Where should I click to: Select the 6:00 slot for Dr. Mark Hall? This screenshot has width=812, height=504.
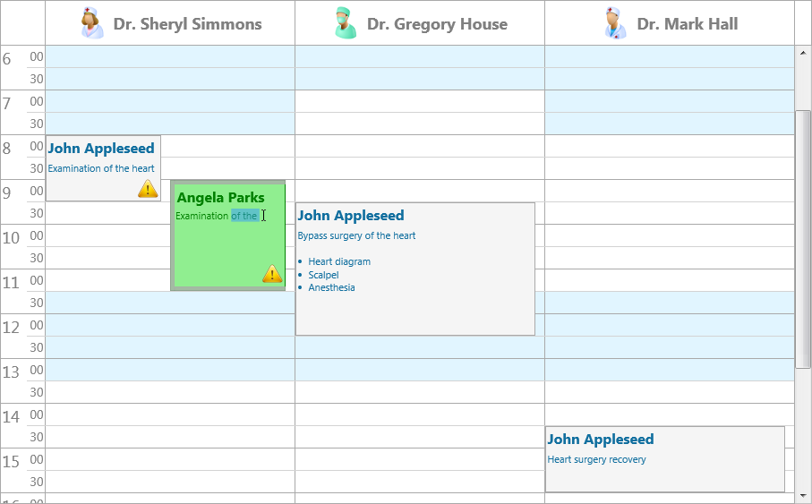669,56
